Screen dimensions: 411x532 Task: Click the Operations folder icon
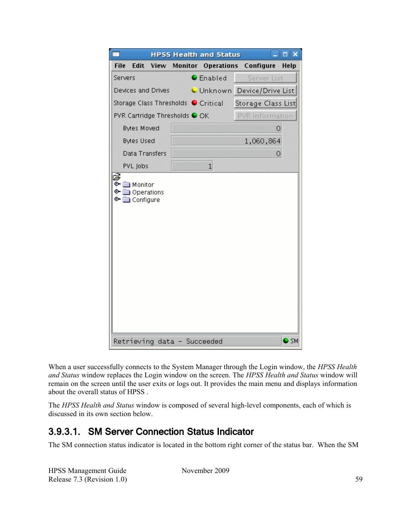pos(126,192)
